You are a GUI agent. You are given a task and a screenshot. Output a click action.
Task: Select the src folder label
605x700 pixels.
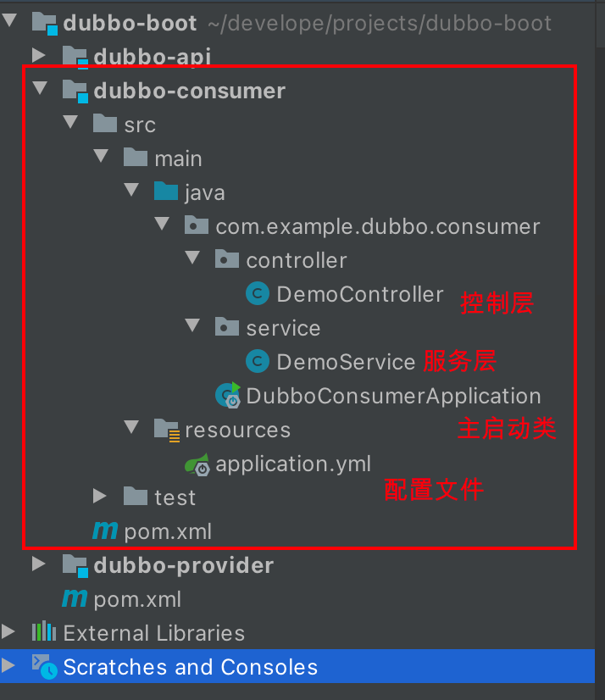pos(140,125)
